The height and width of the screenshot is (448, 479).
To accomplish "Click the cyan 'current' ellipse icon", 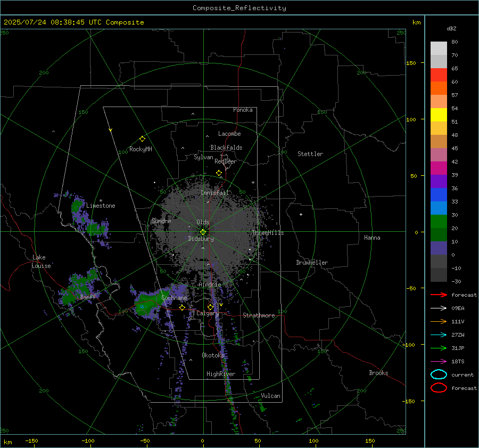I will tap(439, 374).
